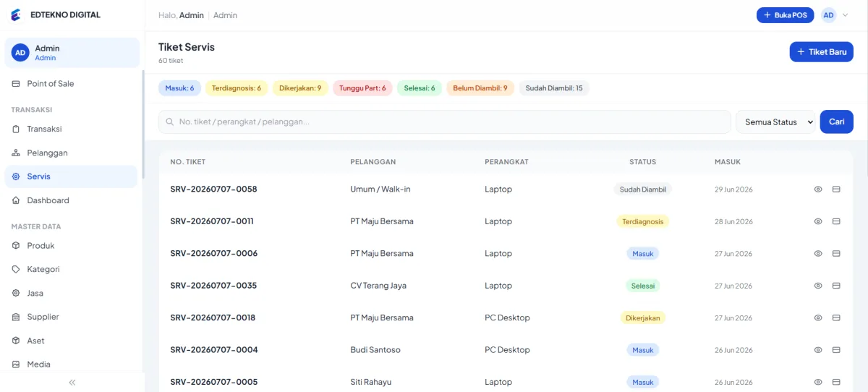
Task: Click the Pelanggan users icon in sidebar
Action: click(16, 153)
